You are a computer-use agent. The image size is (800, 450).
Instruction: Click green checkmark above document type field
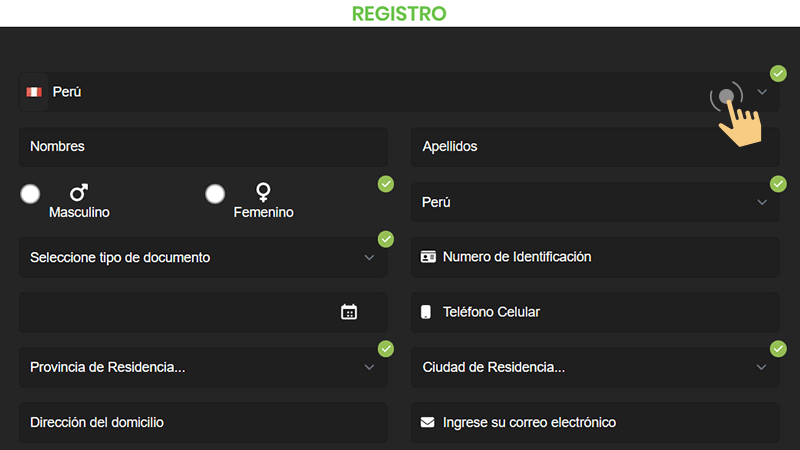point(386,239)
